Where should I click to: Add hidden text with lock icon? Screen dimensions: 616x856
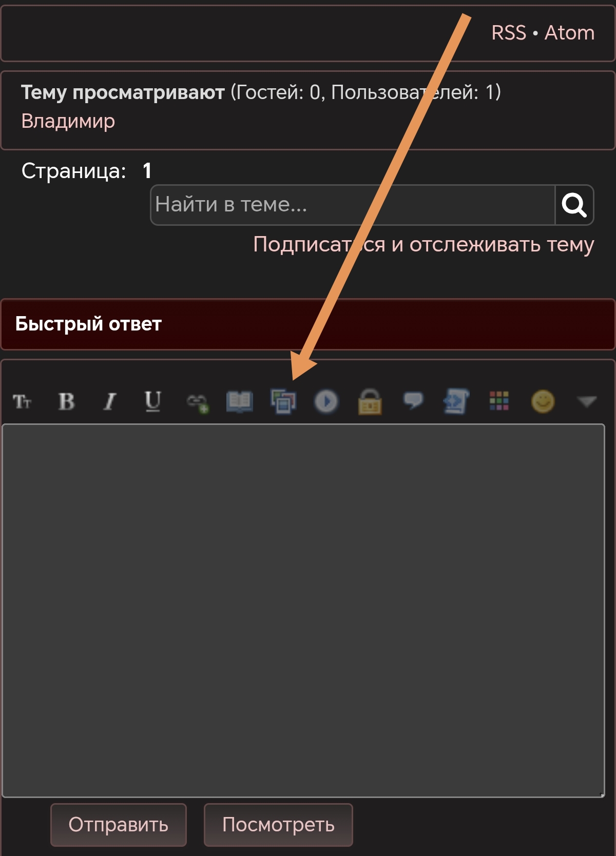[370, 401]
